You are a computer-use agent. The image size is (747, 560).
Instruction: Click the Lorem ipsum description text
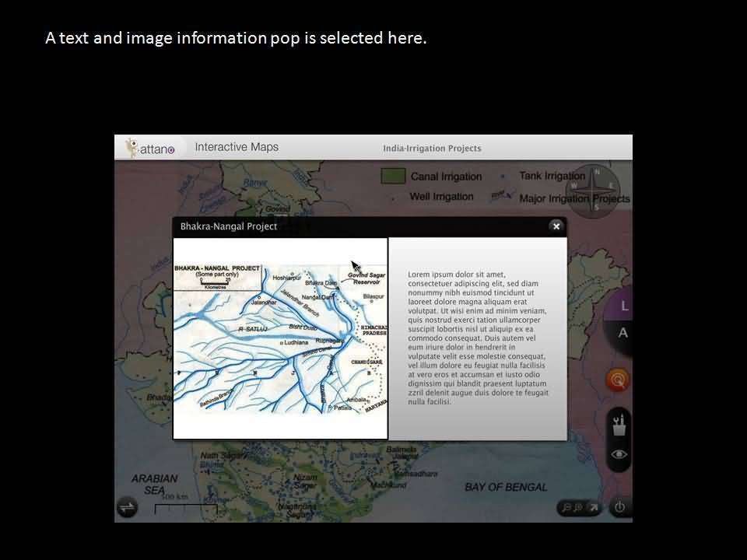click(x=478, y=338)
